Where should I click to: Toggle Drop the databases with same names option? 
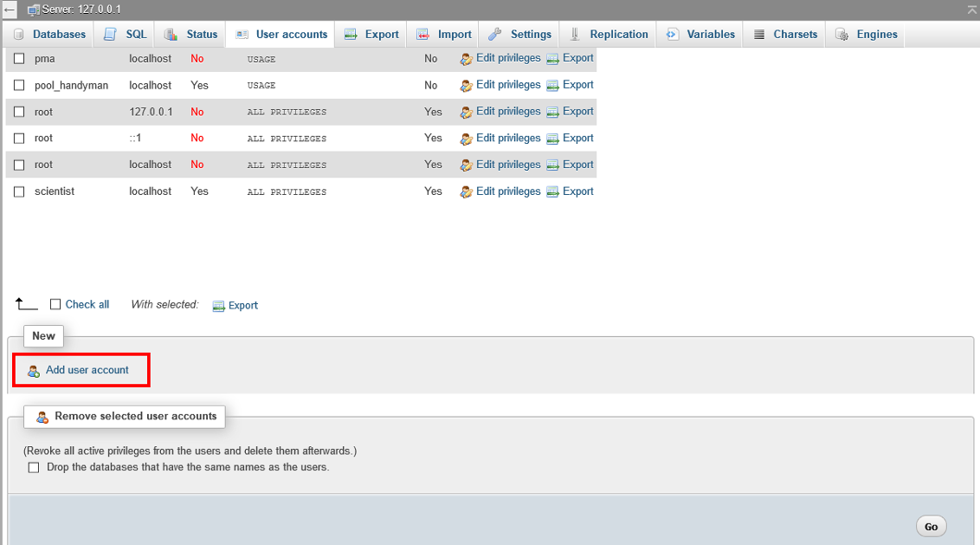click(x=34, y=467)
